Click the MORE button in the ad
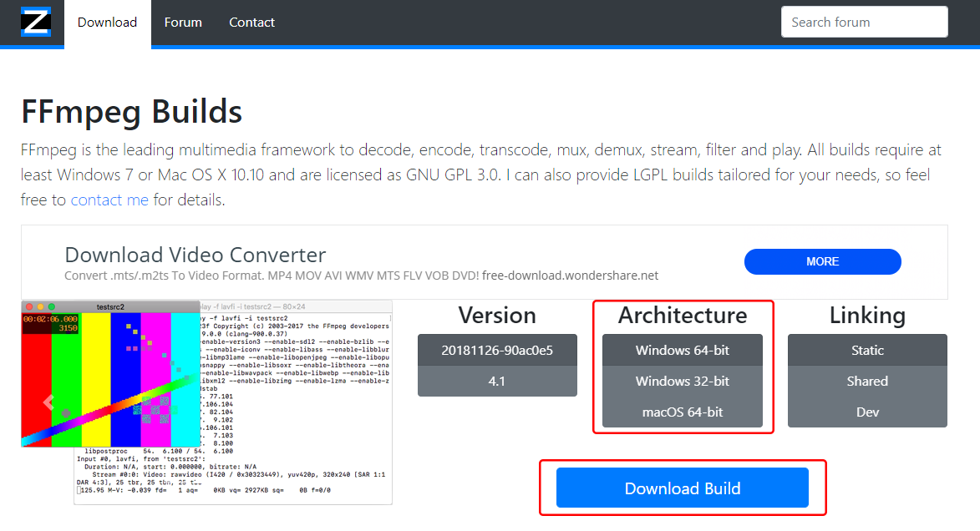Image resolution: width=980 pixels, height=531 pixels. (822, 262)
